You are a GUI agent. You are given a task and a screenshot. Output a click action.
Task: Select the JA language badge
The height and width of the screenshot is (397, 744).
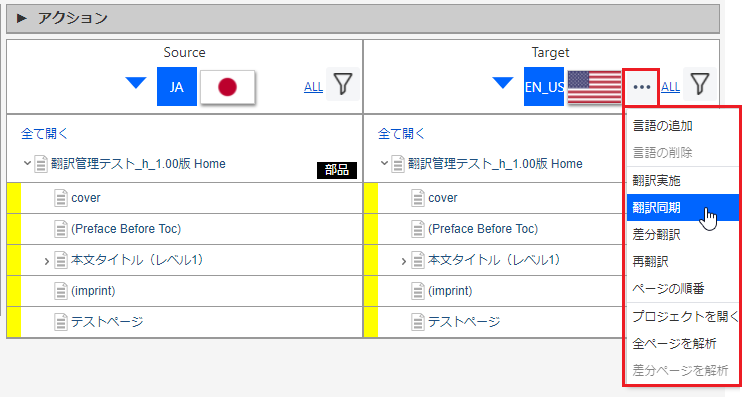pyautogui.click(x=177, y=87)
